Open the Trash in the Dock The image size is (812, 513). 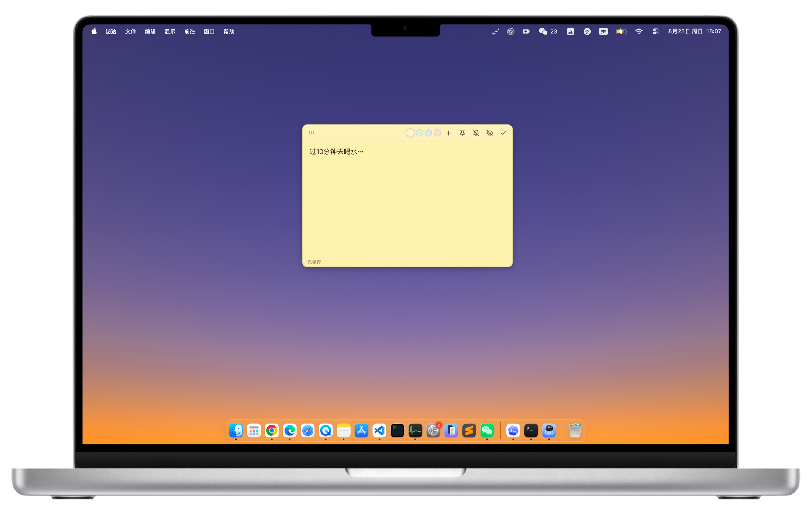pos(575,430)
